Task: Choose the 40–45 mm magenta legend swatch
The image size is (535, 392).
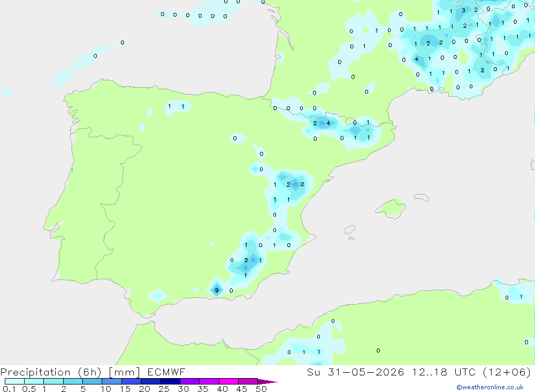Action: [x=228, y=381]
